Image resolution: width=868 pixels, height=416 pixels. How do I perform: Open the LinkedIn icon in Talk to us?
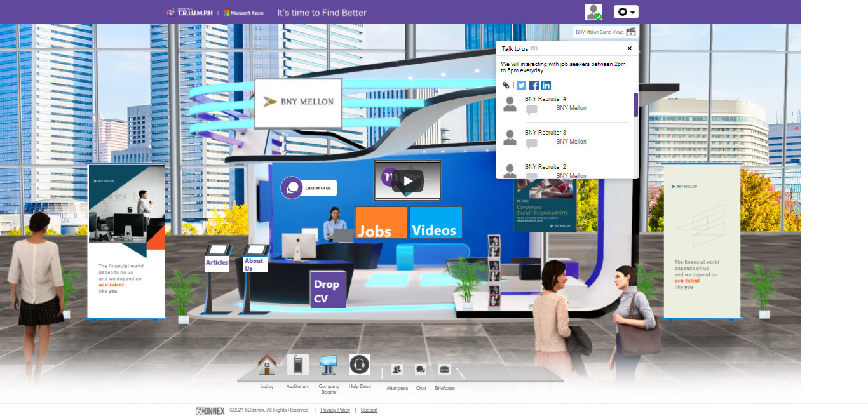pyautogui.click(x=546, y=86)
